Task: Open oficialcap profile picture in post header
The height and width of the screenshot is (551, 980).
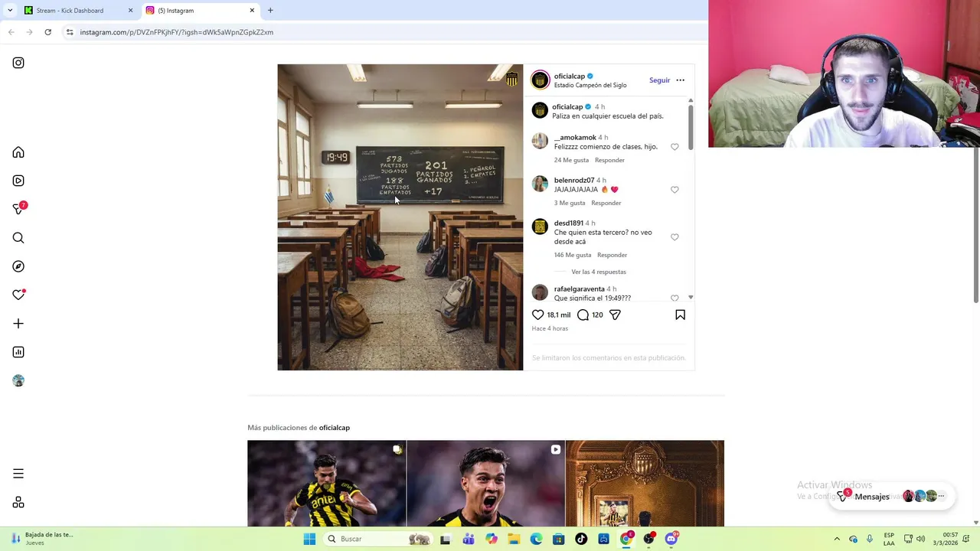Action: [x=541, y=80]
